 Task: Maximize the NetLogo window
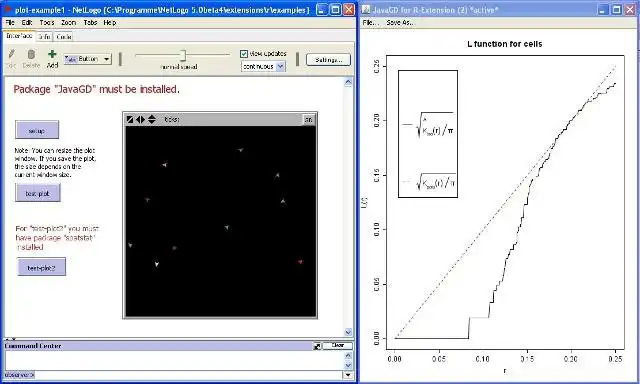pos(335,9)
